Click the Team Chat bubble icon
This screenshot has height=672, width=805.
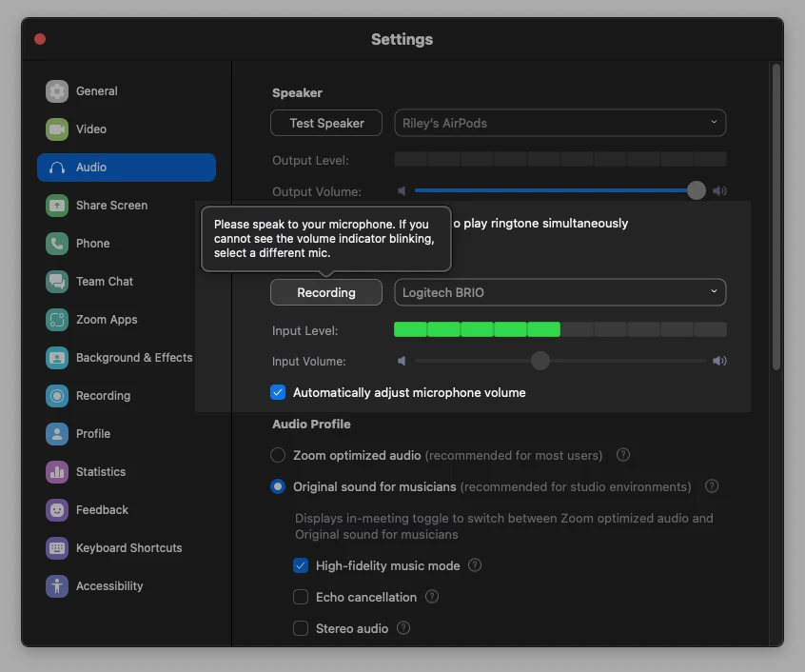tap(57, 282)
